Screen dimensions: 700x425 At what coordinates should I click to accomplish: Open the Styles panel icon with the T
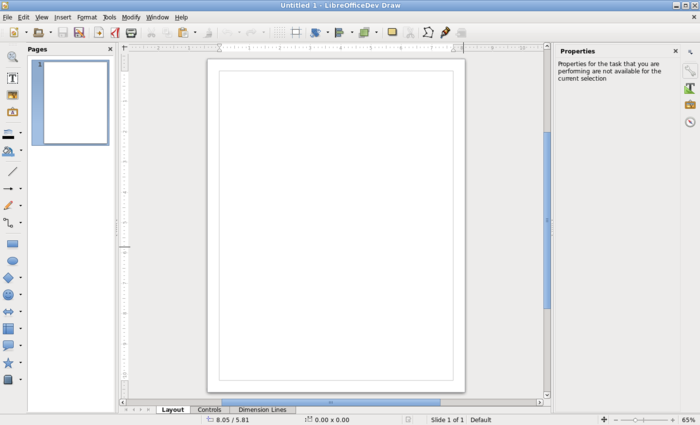(690, 88)
